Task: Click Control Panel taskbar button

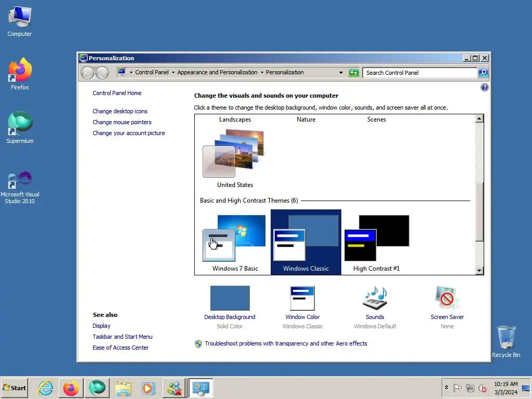Action: pyautogui.click(x=201, y=388)
